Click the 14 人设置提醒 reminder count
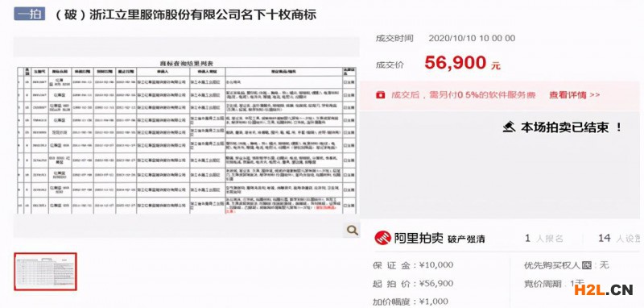Screen dimensions: 644x308 click(x=619, y=238)
